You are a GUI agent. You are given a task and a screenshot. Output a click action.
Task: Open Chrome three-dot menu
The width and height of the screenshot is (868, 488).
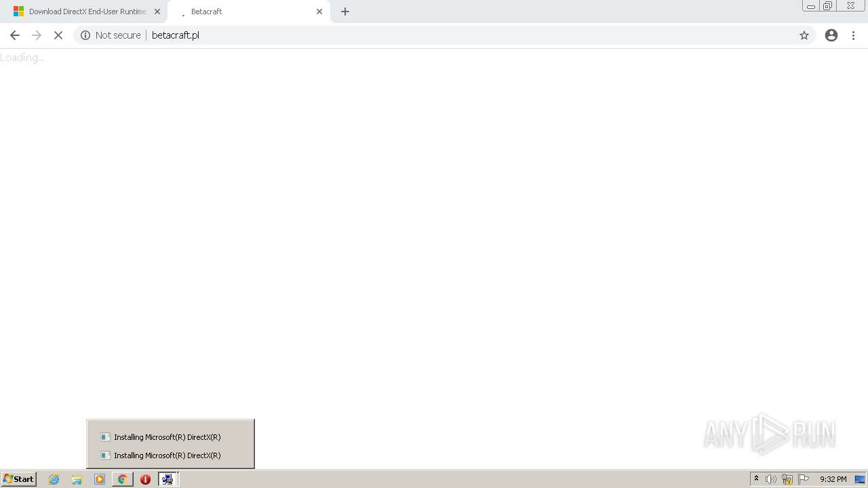click(854, 35)
